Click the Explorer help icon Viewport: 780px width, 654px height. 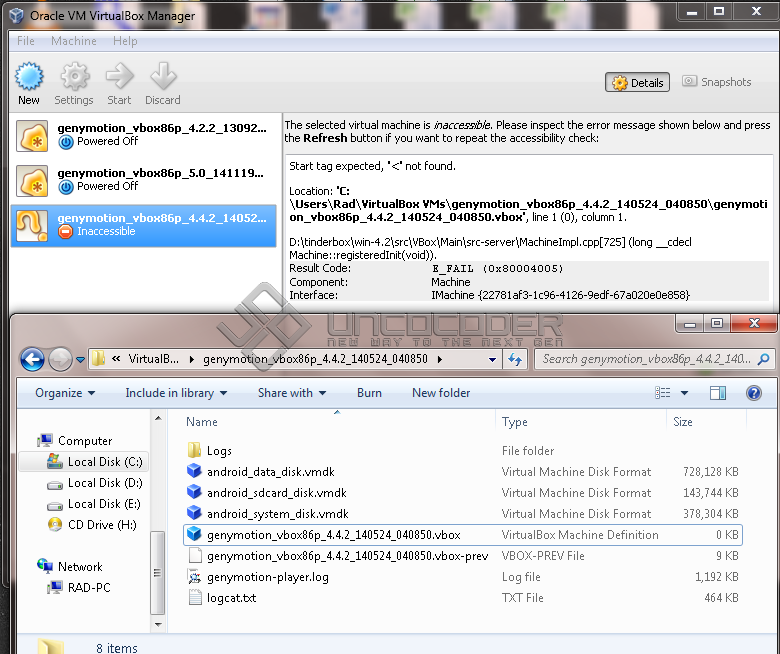754,393
